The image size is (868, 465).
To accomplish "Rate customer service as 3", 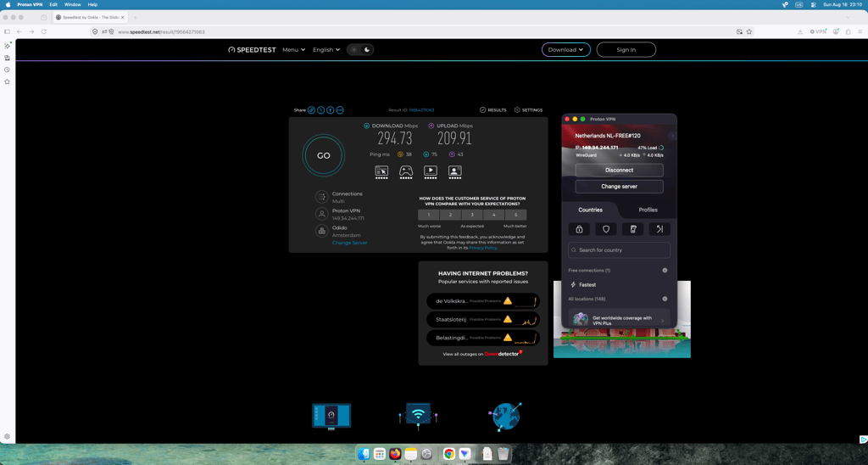I will coord(472,215).
